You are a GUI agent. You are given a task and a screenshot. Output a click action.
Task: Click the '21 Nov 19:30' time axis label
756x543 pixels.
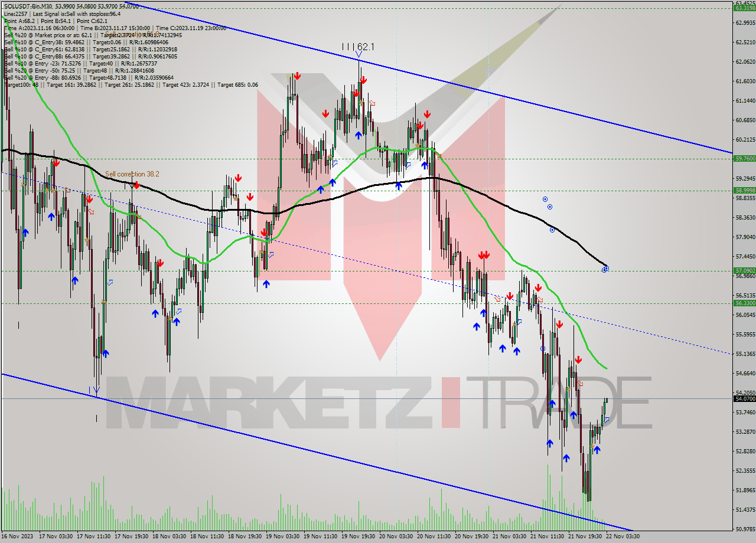coord(585,537)
